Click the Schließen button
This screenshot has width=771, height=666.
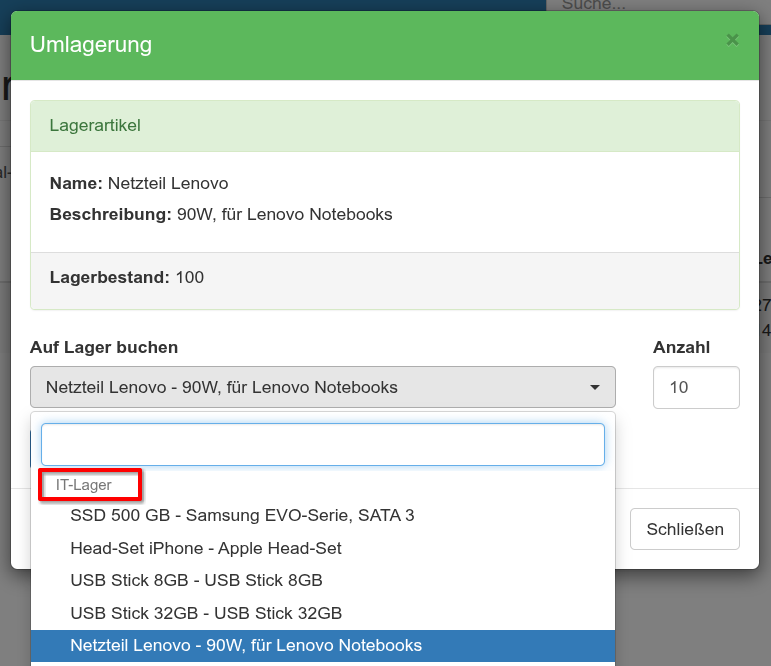[684, 529]
